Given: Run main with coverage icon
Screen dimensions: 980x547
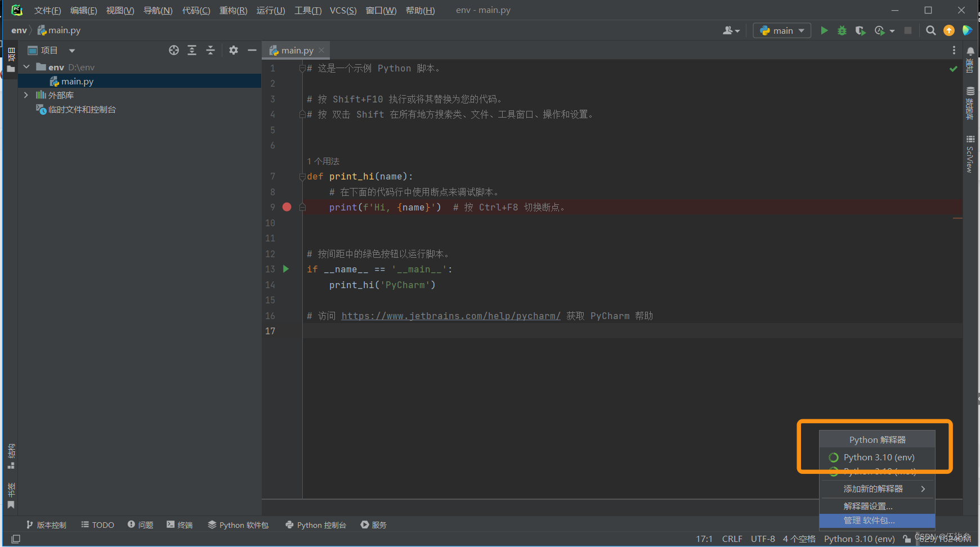Looking at the screenshot, I should tap(860, 30).
